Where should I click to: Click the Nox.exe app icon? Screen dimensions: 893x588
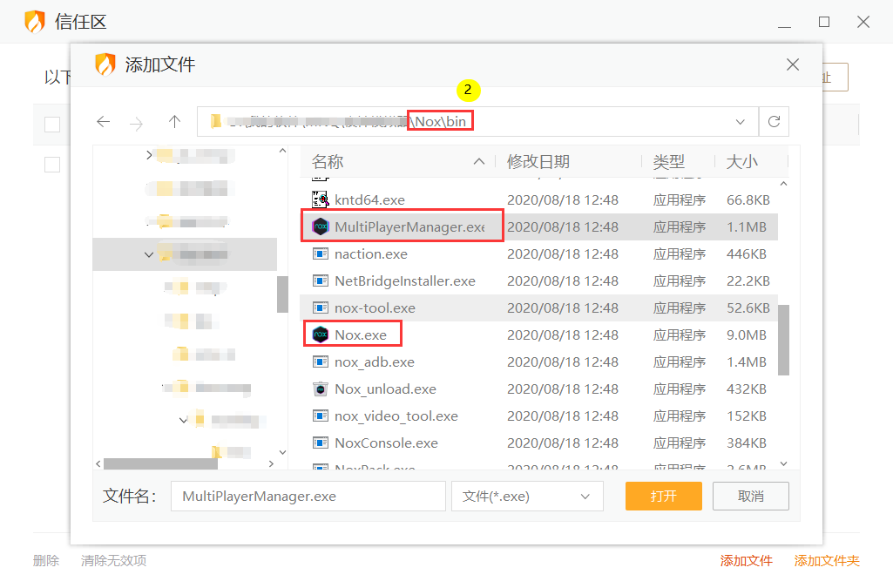click(x=321, y=335)
